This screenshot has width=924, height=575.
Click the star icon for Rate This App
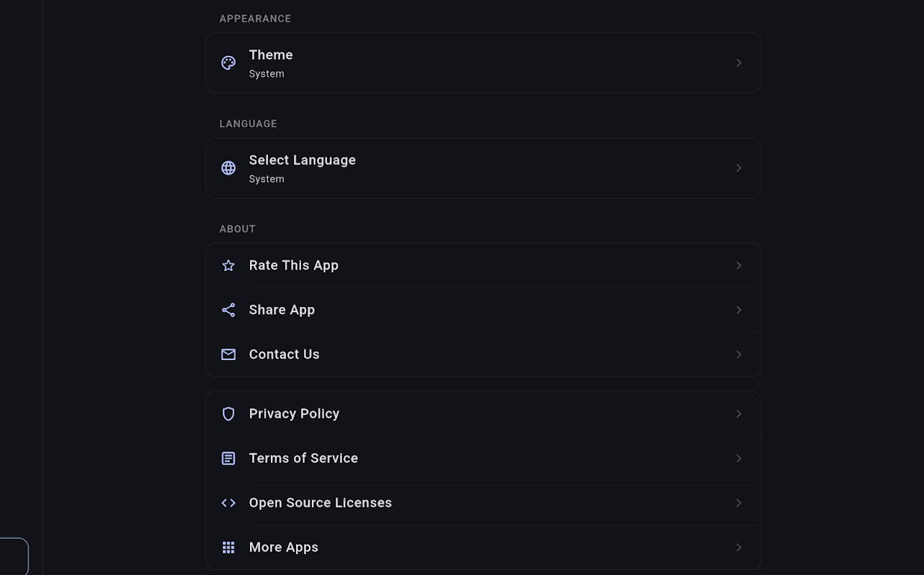click(228, 266)
